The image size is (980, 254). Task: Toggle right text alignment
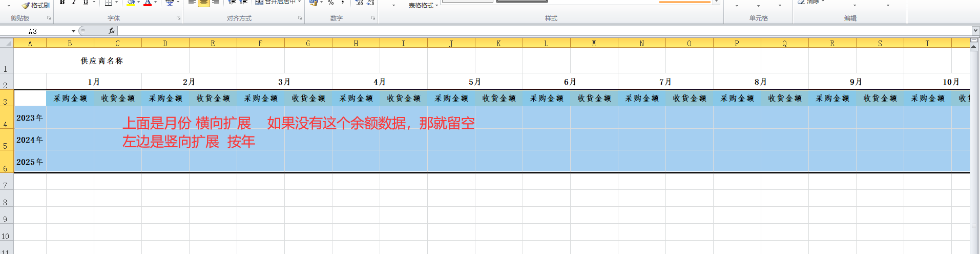216,3
